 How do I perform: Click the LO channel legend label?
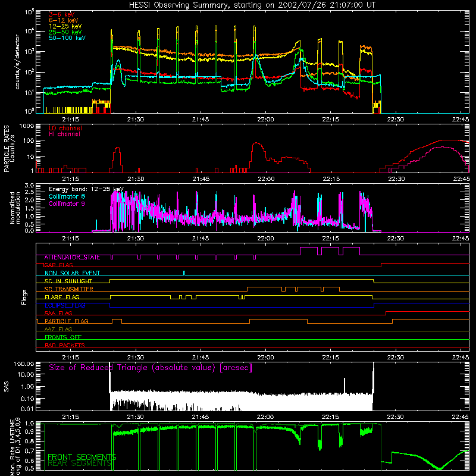point(65,128)
